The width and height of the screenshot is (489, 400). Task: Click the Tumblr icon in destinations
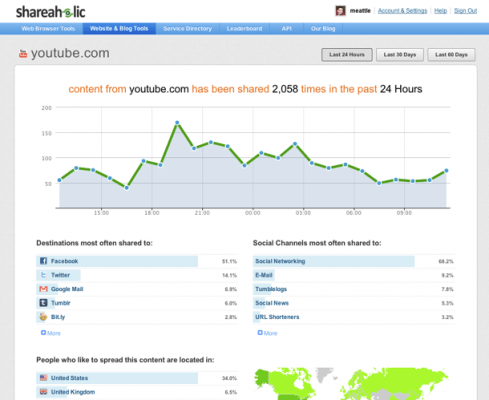pyautogui.click(x=43, y=303)
